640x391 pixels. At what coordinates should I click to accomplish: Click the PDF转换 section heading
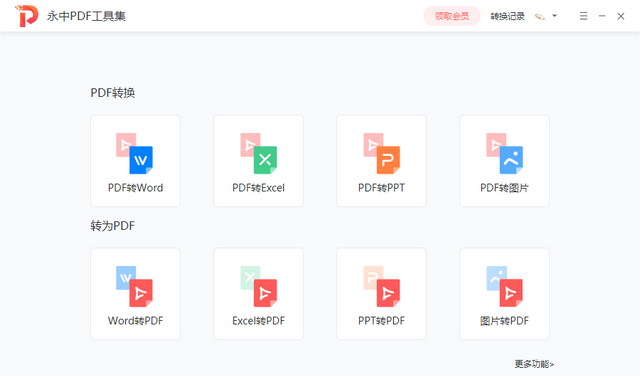113,93
